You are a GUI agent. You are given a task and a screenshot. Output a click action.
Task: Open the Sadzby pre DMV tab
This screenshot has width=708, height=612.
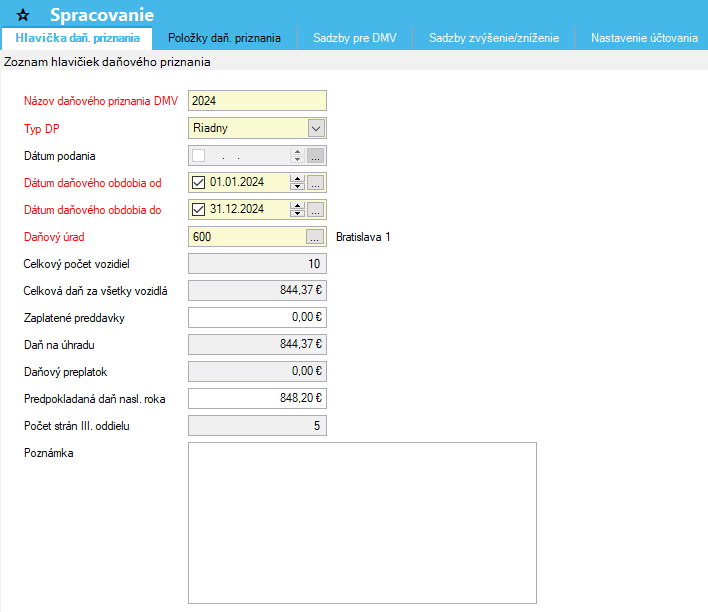pyautogui.click(x=355, y=38)
